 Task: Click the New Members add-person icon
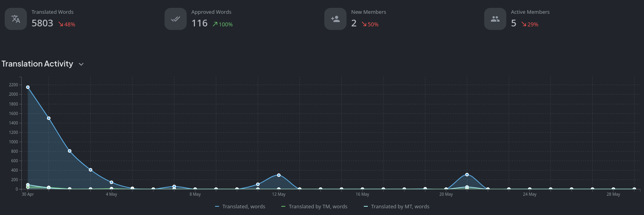pos(335,19)
